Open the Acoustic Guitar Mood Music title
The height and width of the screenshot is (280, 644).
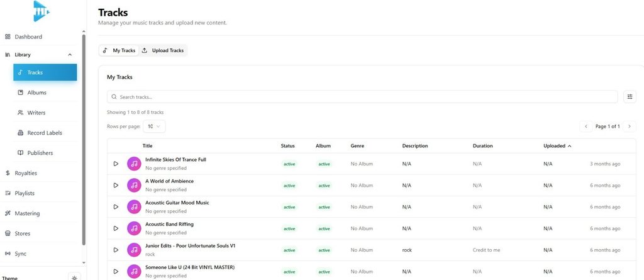click(x=177, y=203)
